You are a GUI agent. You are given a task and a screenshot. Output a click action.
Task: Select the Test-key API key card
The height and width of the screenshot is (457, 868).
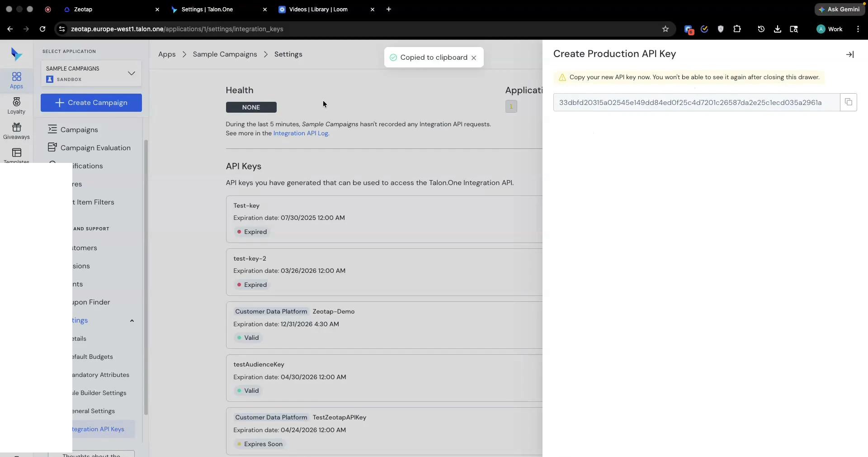click(384, 219)
